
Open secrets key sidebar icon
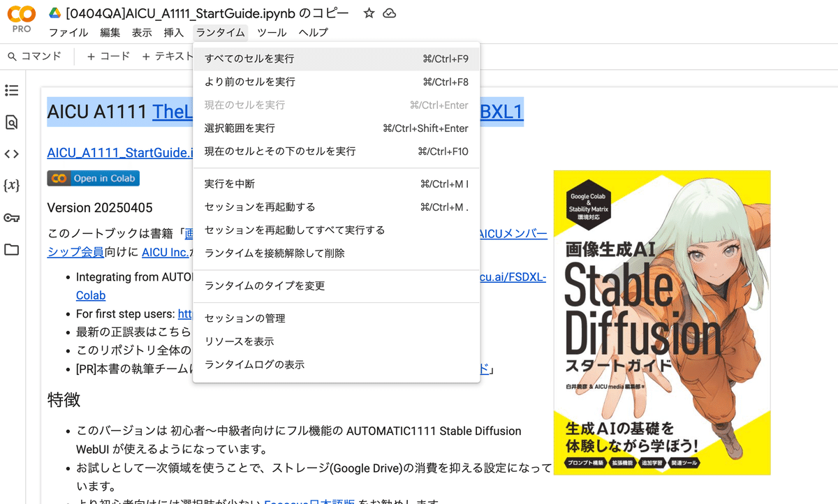12,218
